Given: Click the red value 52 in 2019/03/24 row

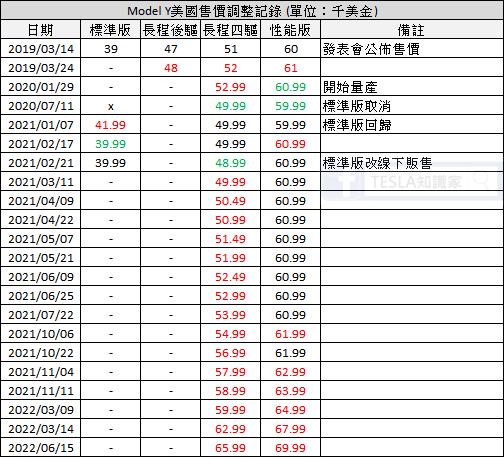Looking at the screenshot, I should tap(231, 68).
